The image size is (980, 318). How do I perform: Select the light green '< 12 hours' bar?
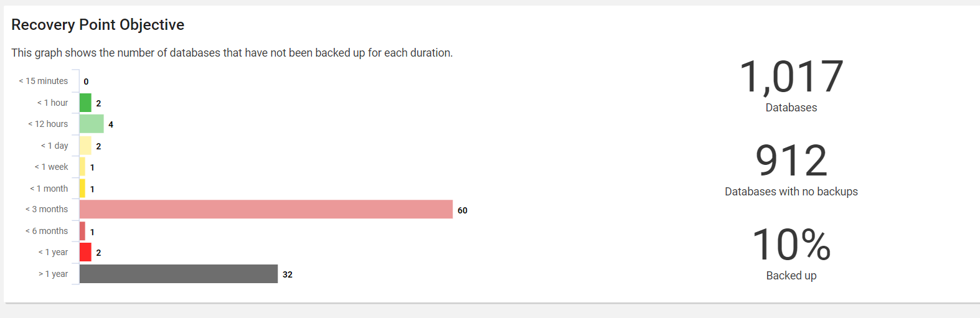click(x=92, y=124)
